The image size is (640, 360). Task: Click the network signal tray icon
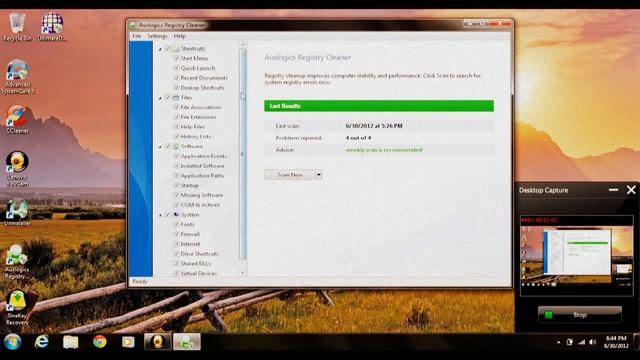(x=581, y=342)
